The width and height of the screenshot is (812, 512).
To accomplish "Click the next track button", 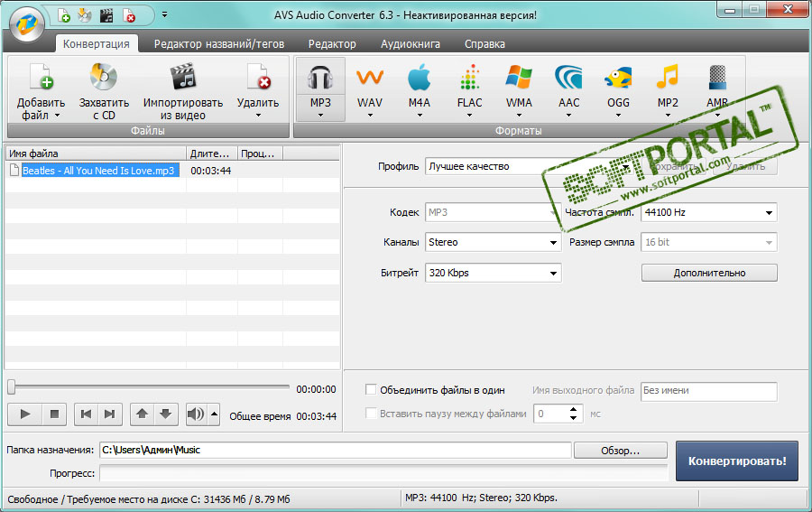I will 110,414.
